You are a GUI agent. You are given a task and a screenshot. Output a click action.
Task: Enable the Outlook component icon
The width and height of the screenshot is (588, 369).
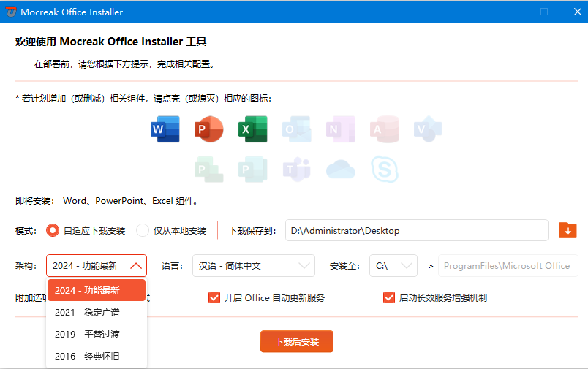point(297,129)
